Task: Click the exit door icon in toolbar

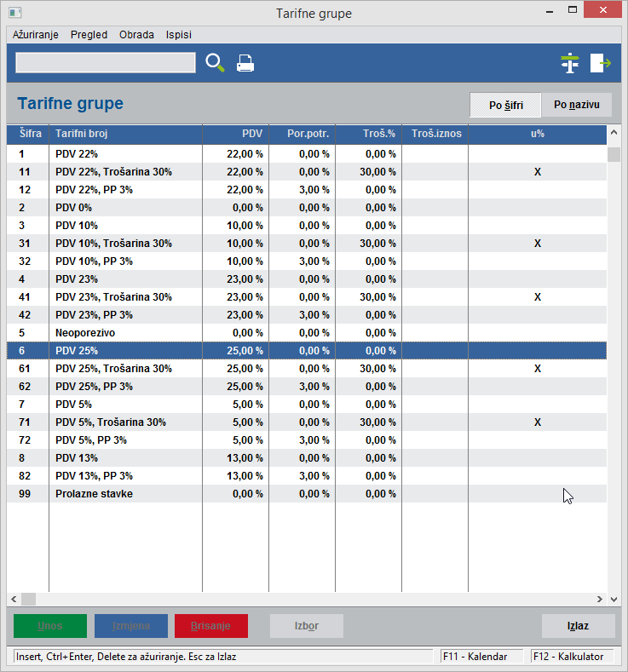Action: [x=601, y=63]
